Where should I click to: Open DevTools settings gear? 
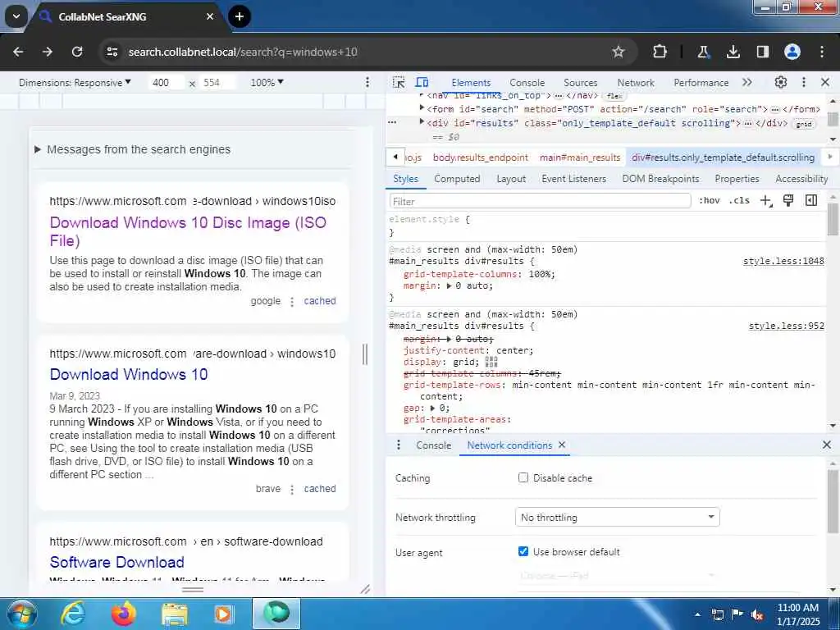point(781,83)
